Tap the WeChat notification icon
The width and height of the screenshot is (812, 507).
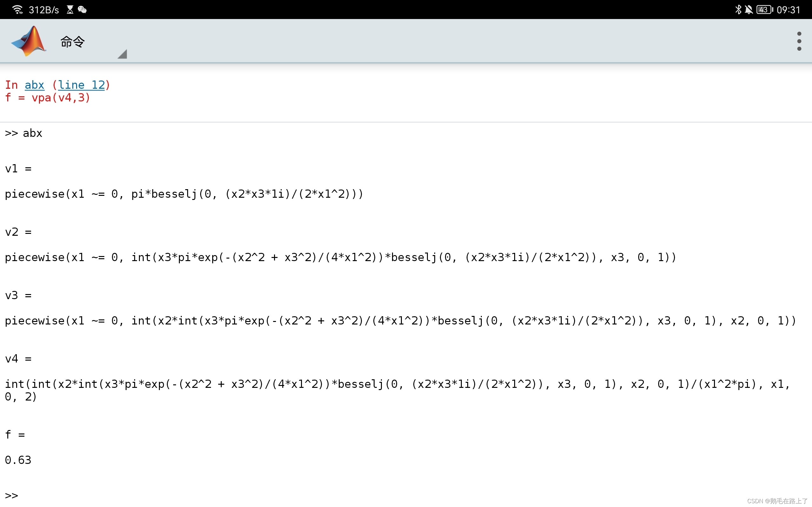click(x=82, y=10)
